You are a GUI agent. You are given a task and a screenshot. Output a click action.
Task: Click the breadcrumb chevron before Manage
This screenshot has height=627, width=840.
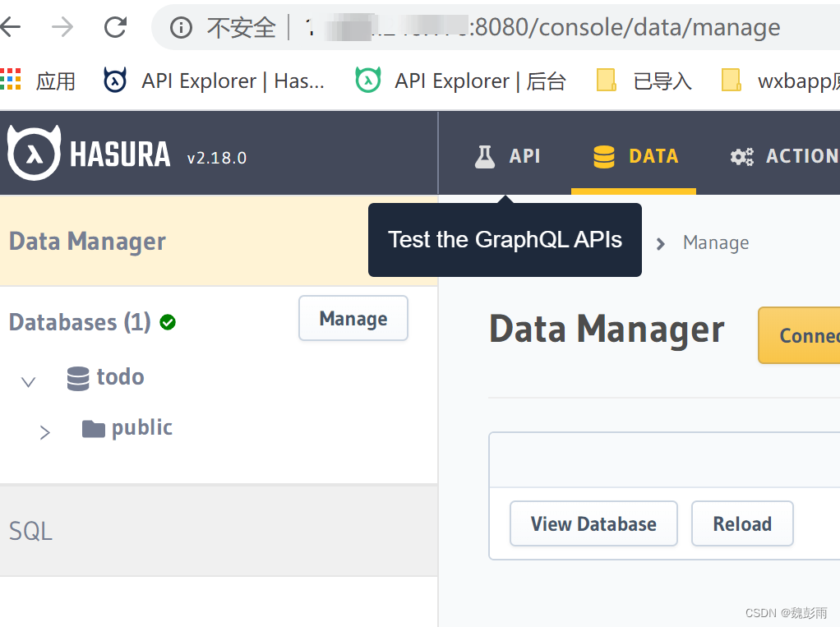(661, 244)
